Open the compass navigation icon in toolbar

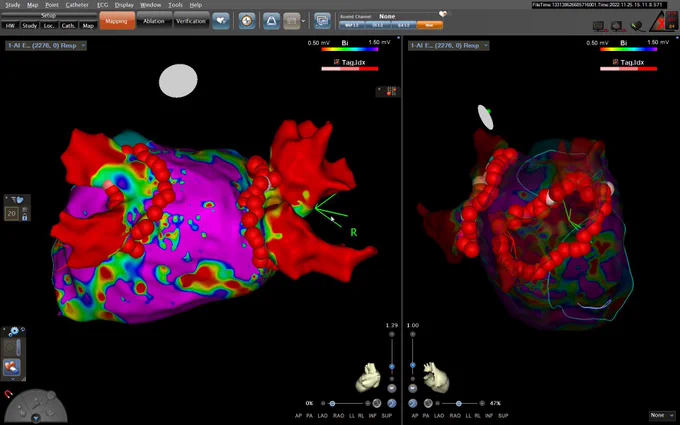[247, 20]
